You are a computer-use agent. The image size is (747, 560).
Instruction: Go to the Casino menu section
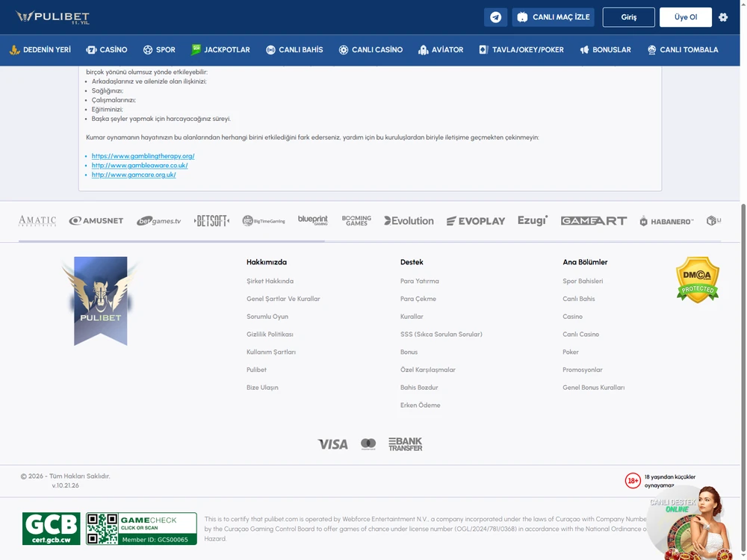(x=107, y=49)
